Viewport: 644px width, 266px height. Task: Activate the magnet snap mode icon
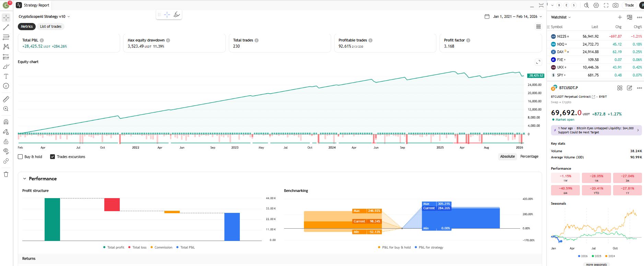pyautogui.click(x=6, y=122)
